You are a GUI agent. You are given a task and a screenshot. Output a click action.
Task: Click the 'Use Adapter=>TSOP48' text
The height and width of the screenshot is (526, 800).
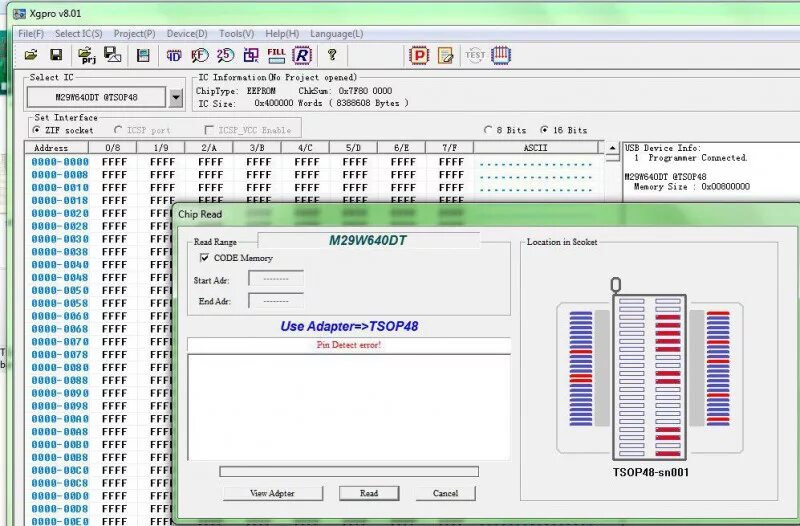click(x=349, y=326)
